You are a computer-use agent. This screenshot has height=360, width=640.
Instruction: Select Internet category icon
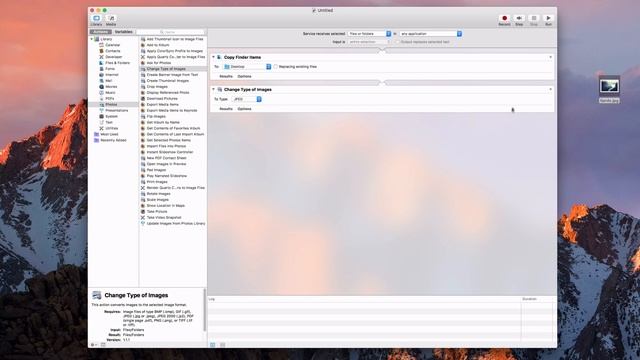[x=102, y=75]
